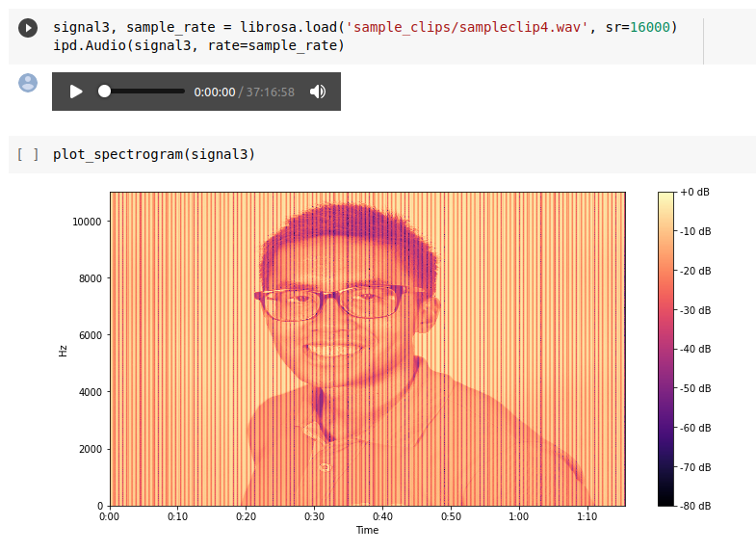Click the 0:00:00 elapsed time display
The height and width of the screenshot is (552, 756).
[x=215, y=92]
